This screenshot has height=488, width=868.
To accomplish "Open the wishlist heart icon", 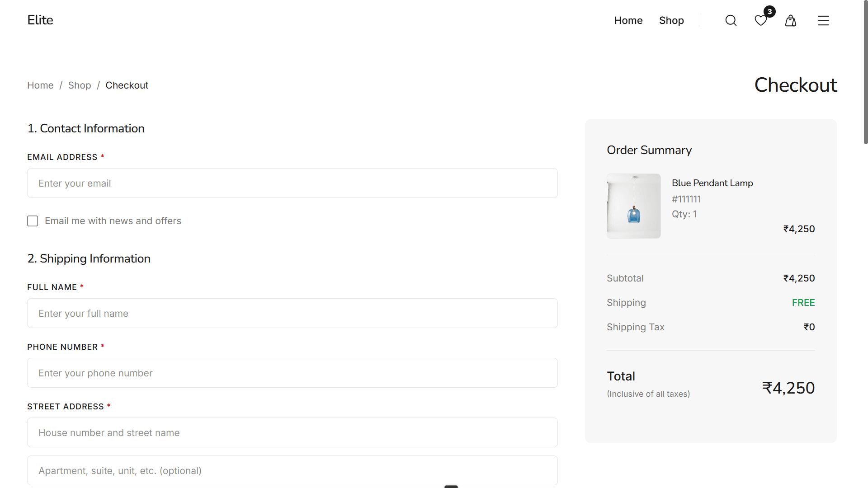I will coord(761,20).
